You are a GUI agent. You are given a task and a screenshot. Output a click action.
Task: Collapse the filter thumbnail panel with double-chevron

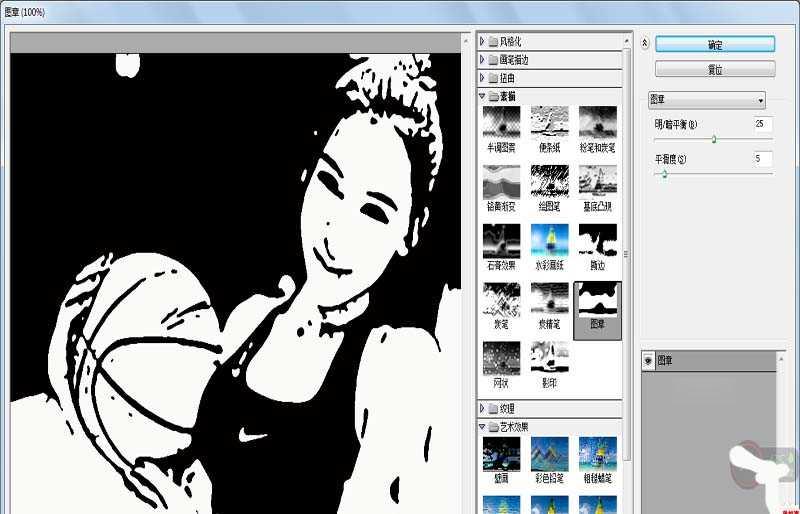point(644,43)
